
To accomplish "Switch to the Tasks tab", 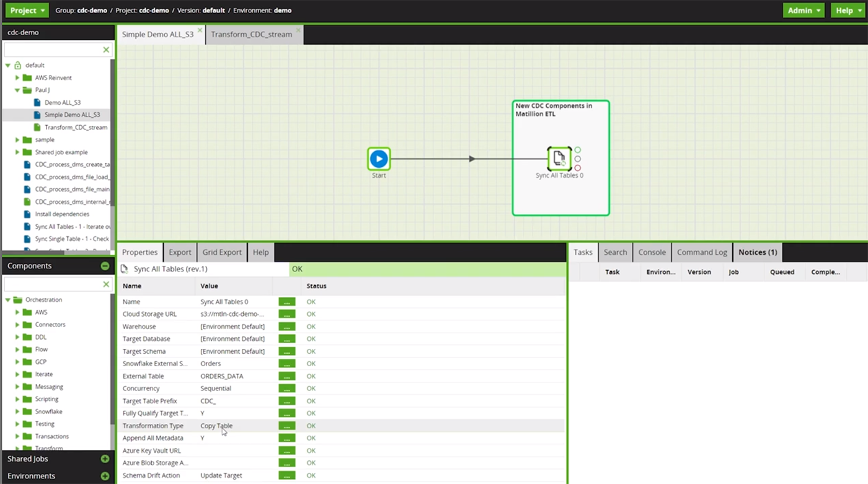I will point(583,252).
